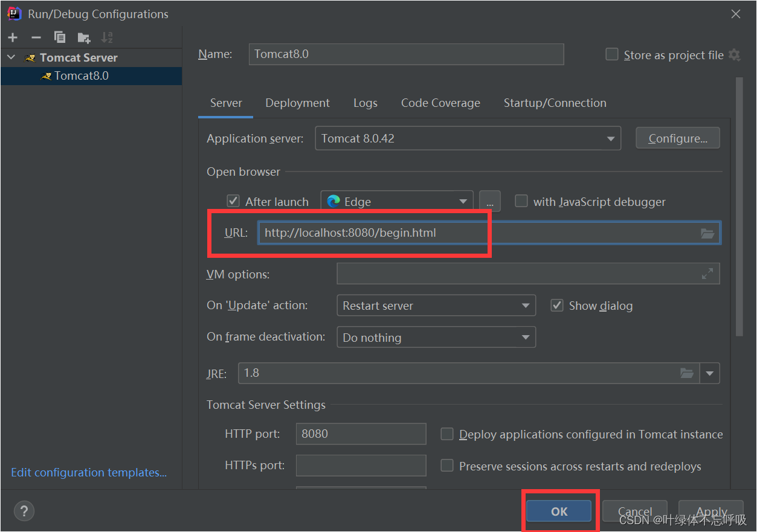The image size is (757, 532).
Task: Uncheck the After launch checkbox
Action: (x=233, y=201)
